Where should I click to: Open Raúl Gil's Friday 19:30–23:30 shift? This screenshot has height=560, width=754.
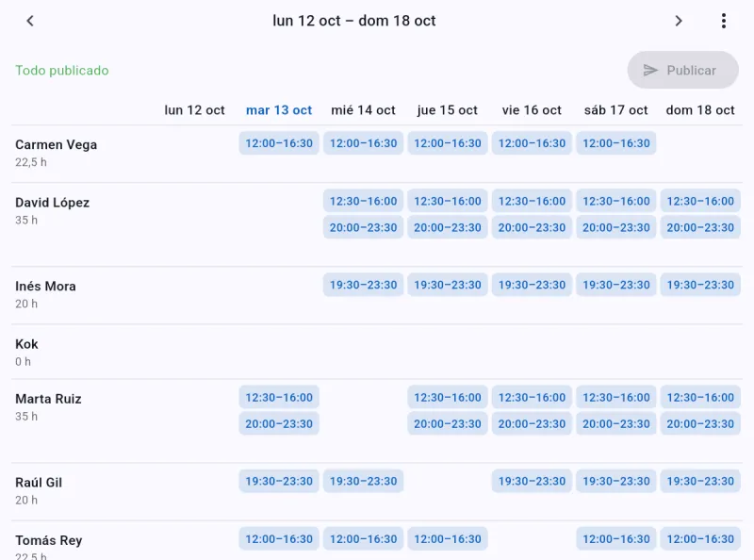point(532,481)
